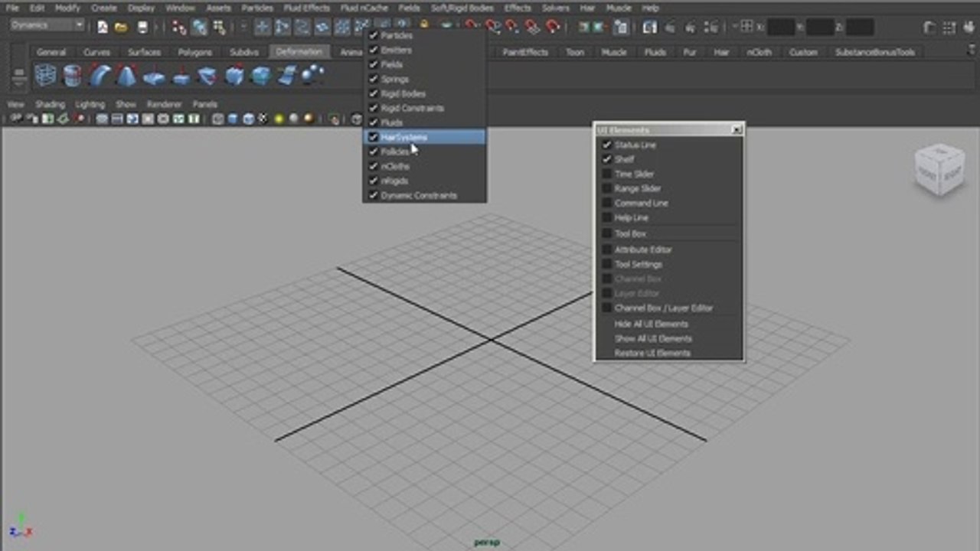Screen dimensions: 980x551
Task: Close the UI Elements floating panel
Action: click(737, 130)
